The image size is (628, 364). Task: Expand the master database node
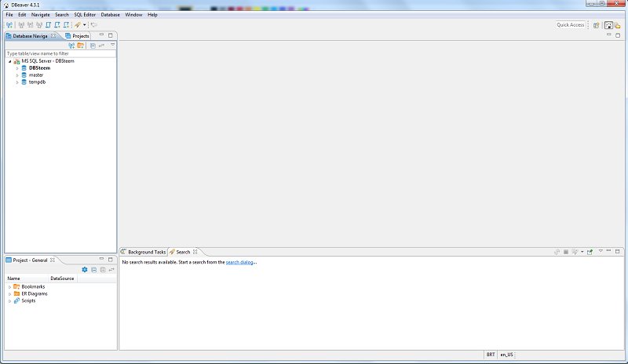[17, 75]
